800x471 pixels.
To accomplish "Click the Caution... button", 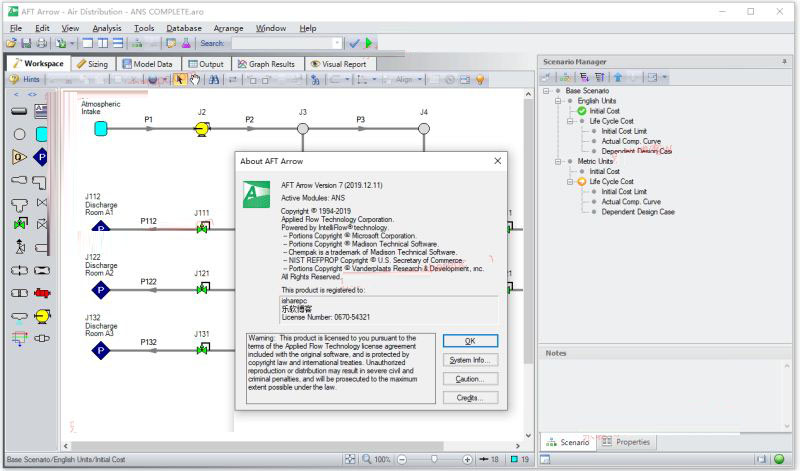I will point(470,379).
